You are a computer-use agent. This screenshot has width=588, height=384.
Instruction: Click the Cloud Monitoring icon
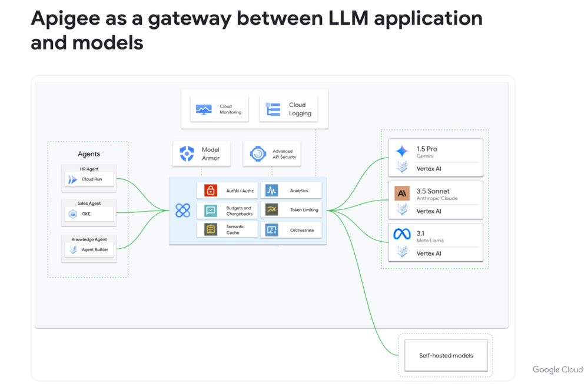click(x=204, y=109)
